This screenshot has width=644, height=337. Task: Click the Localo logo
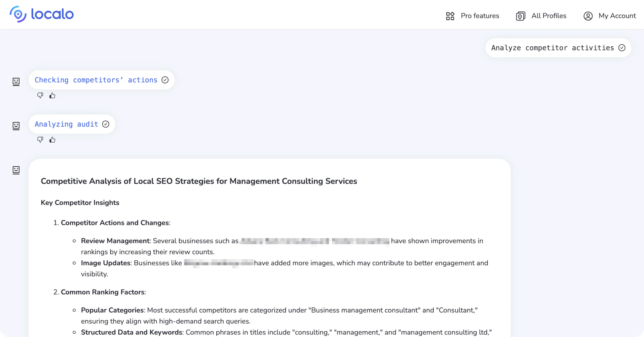(x=42, y=14)
